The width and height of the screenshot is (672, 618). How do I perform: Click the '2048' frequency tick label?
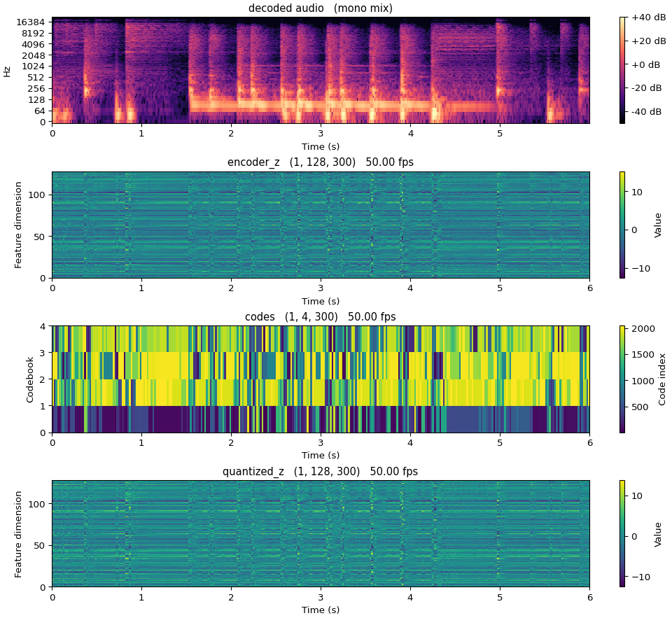coord(34,55)
